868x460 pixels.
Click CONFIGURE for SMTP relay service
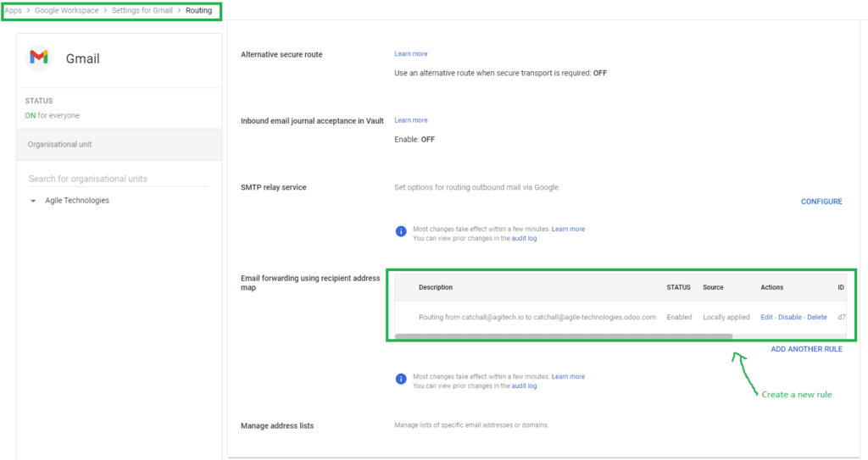pos(821,202)
